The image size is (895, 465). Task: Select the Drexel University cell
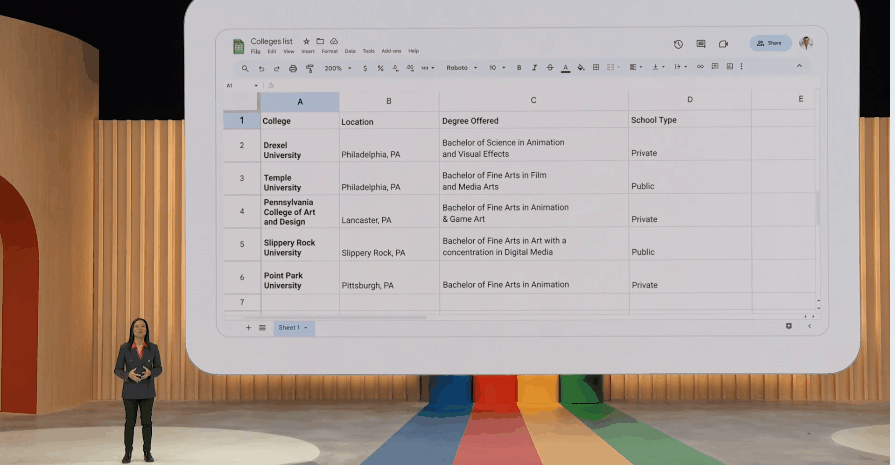pos(300,145)
